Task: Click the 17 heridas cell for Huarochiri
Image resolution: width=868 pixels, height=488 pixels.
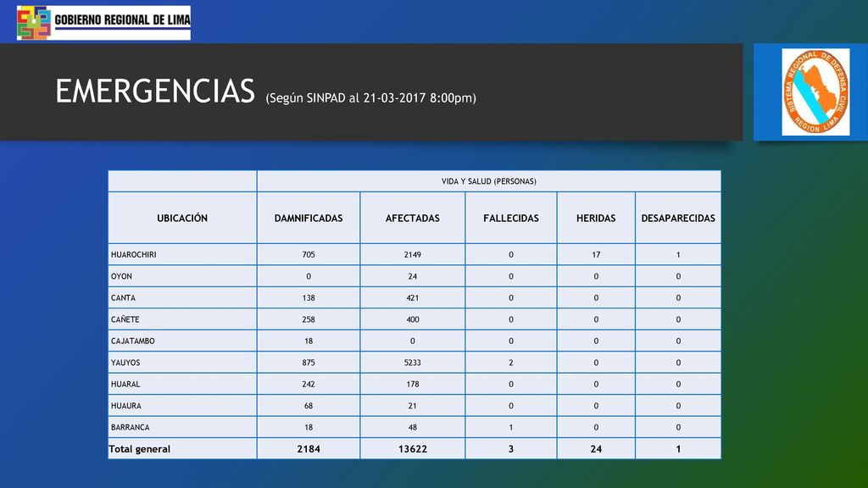Action: click(x=596, y=254)
